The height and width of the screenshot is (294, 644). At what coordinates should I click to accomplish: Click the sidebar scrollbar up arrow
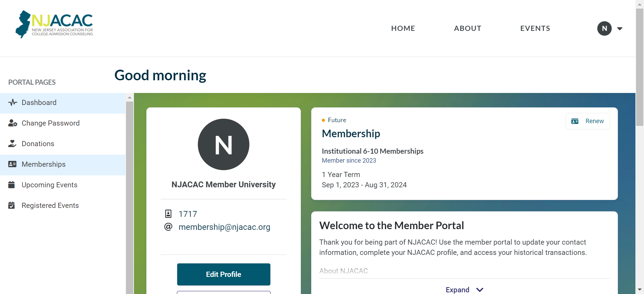click(129, 97)
